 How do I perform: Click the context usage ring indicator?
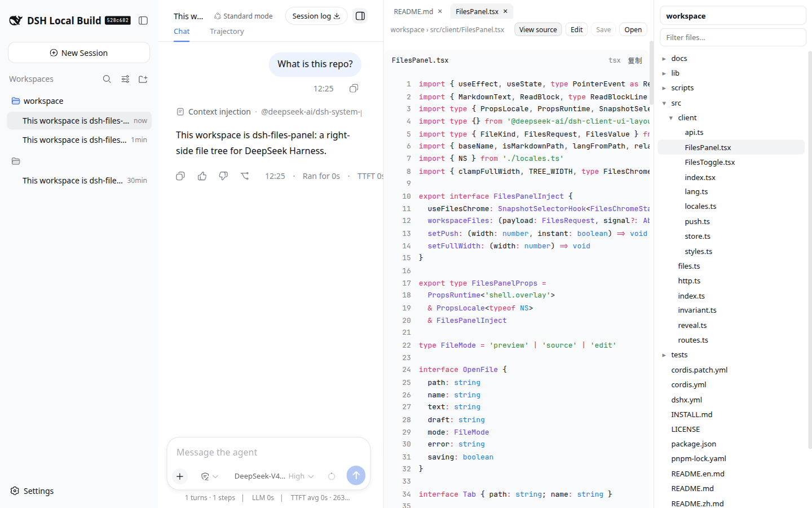(332, 476)
